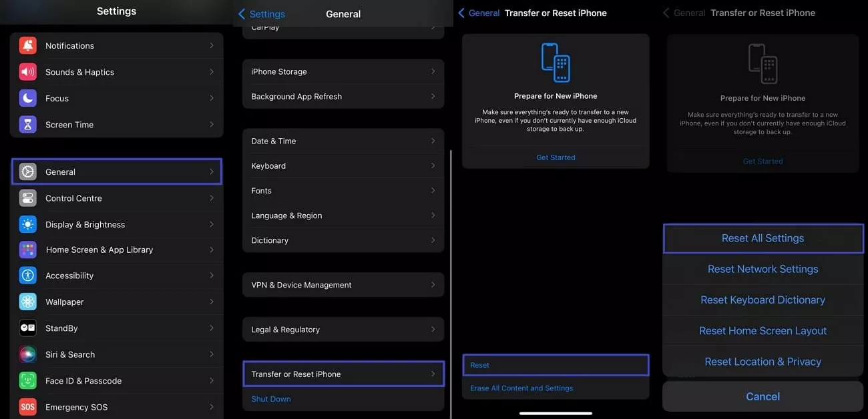Open Emergency SOS via its SOS icon

pyautogui.click(x=27, y=406)
